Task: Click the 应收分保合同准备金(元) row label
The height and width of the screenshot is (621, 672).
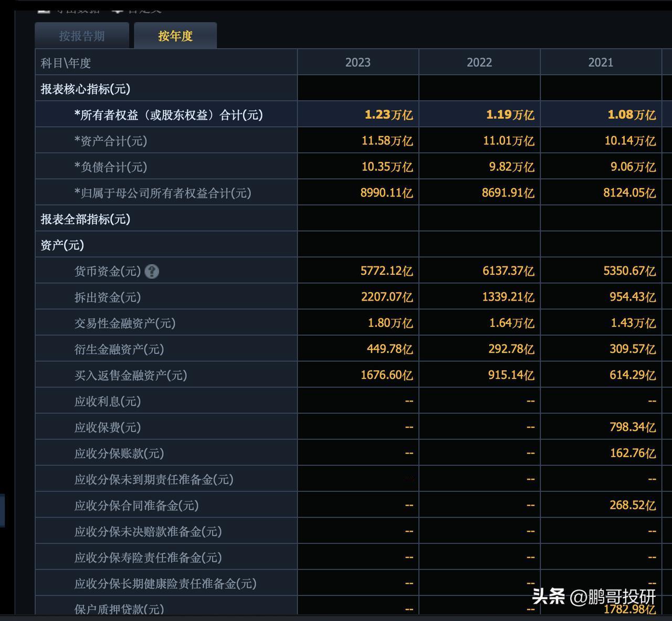Action: coord(136,505)
